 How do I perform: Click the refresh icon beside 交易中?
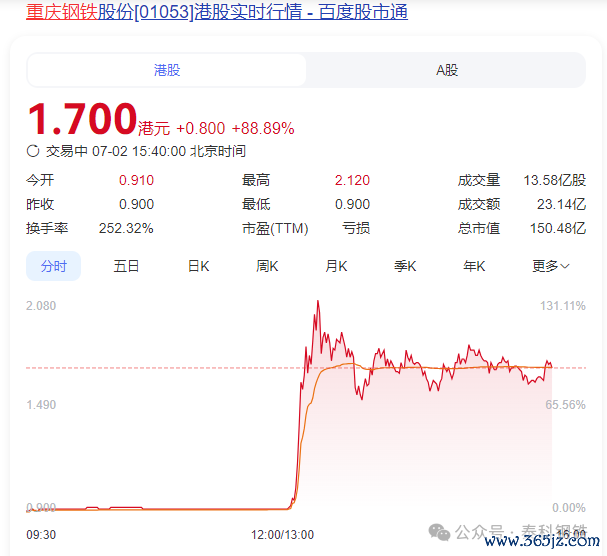[33, 151]
